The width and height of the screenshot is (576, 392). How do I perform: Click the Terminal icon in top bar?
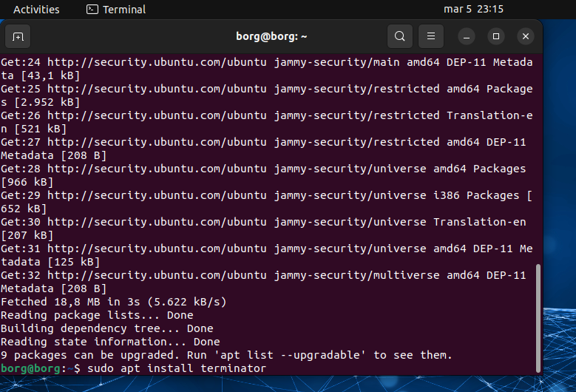coord(92,10)
